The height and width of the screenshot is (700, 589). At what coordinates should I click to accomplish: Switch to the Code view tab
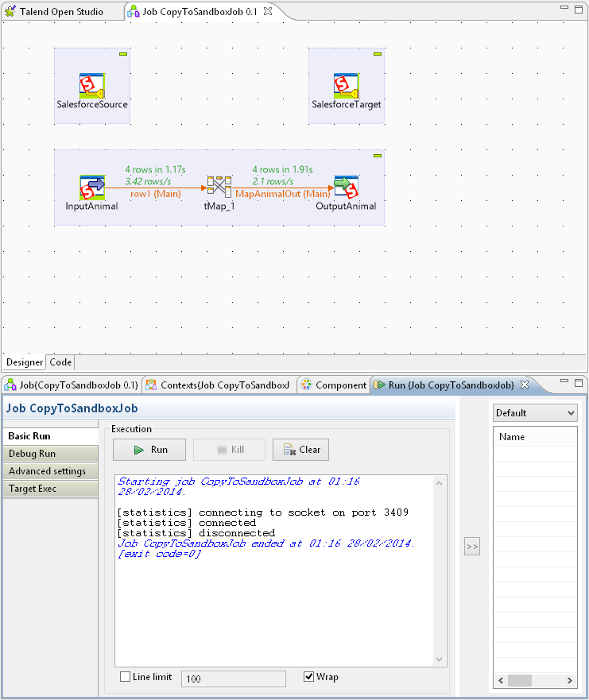[60, 362]
